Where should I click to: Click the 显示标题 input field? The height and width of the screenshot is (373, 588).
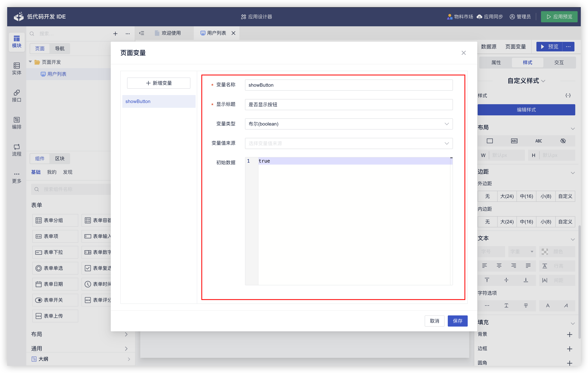click(x=349, y=105)
